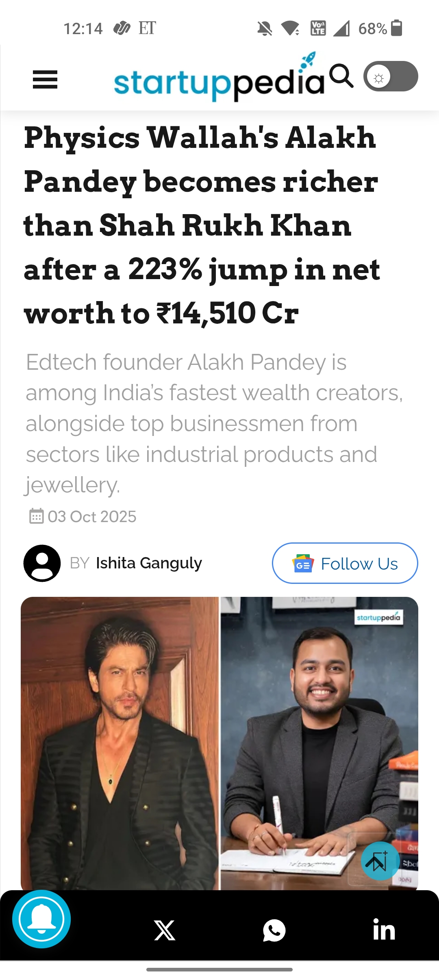Tap the home gesture bar at bottom
Screen dimensions: 439x980
click(219, 969)
